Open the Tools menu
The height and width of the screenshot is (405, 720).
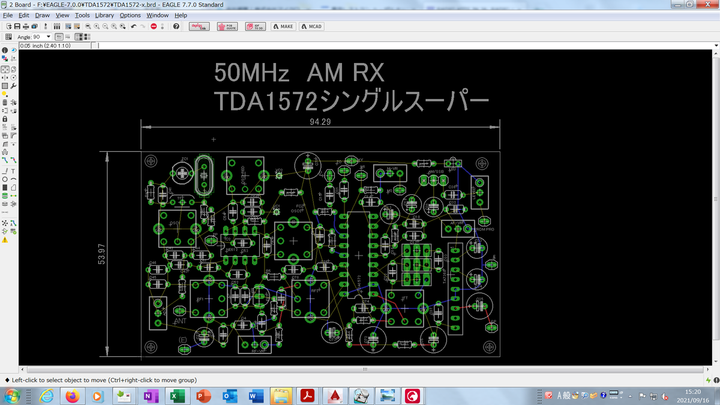point(82,15)
